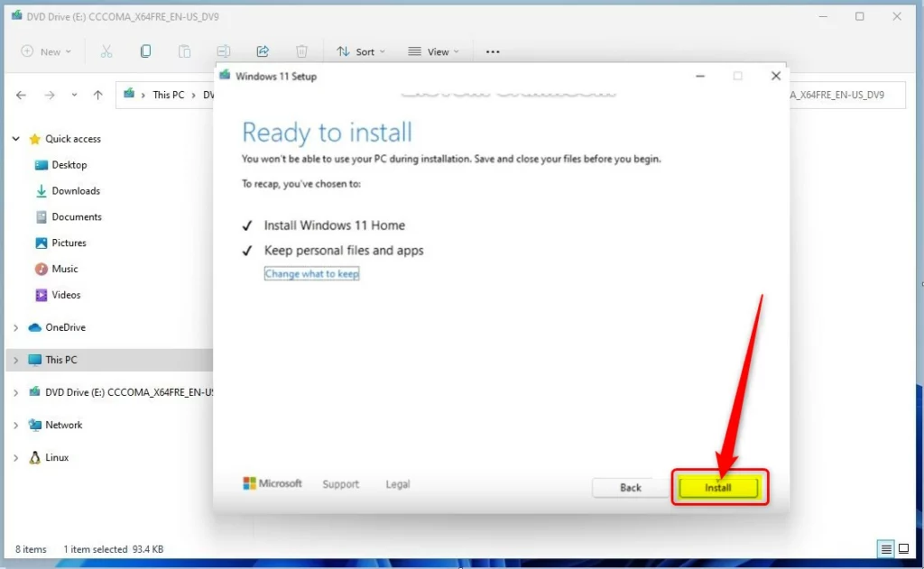Expand the Linux tree node

click(x=16, y=458)
